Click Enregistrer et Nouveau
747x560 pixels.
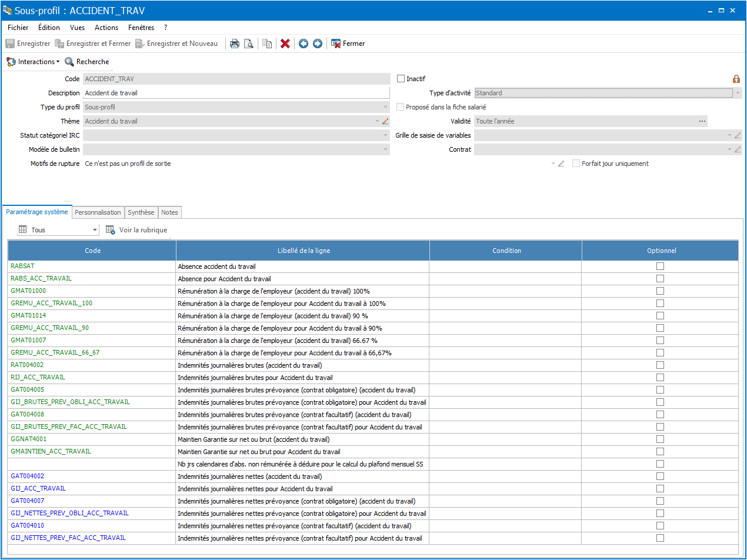point(176,44)
